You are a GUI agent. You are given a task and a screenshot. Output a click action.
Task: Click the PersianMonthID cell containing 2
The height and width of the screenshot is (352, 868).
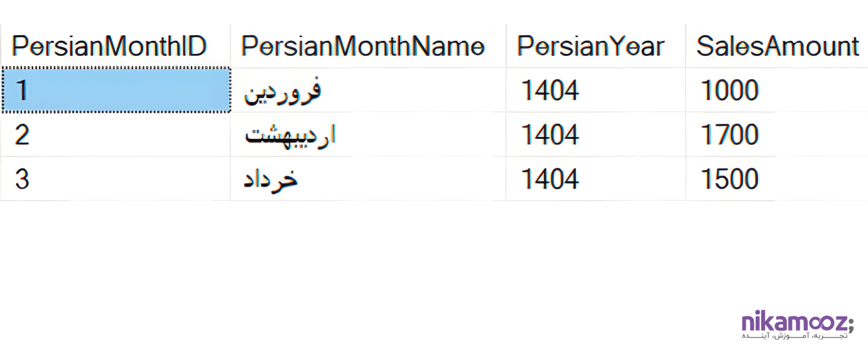click(x=116, y=135)
